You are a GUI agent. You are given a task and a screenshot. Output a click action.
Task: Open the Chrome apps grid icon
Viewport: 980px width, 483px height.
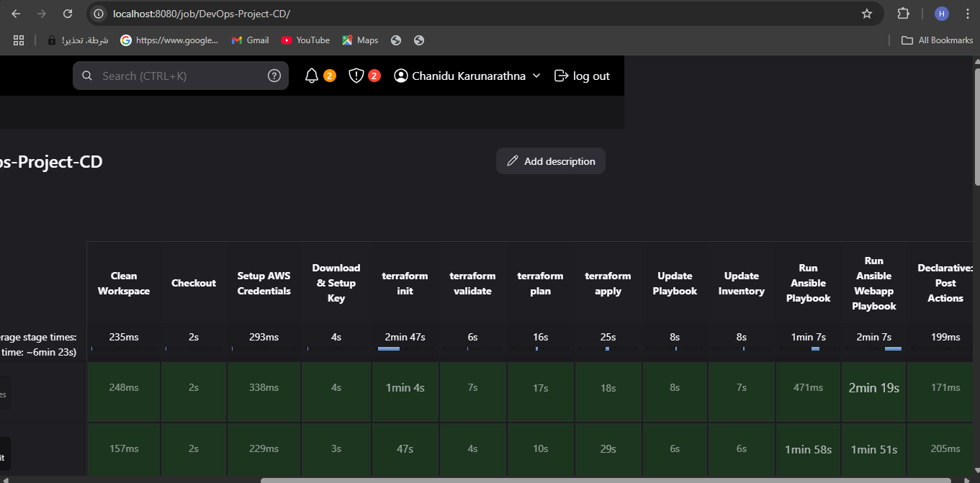pyautogui.click(x=19, y=40)
